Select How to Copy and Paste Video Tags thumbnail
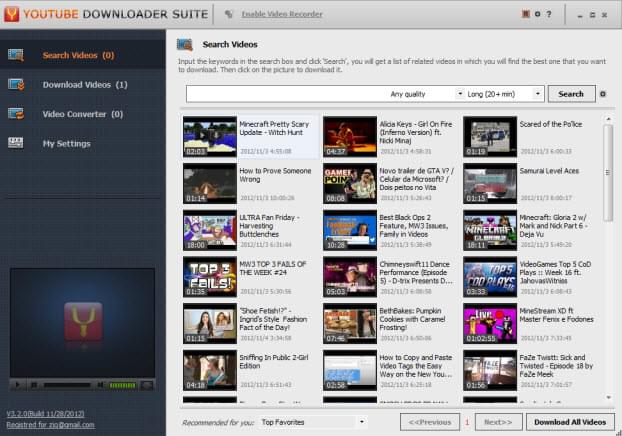The height and width of the screenshot is (436, 622). (x=350, y=370)
